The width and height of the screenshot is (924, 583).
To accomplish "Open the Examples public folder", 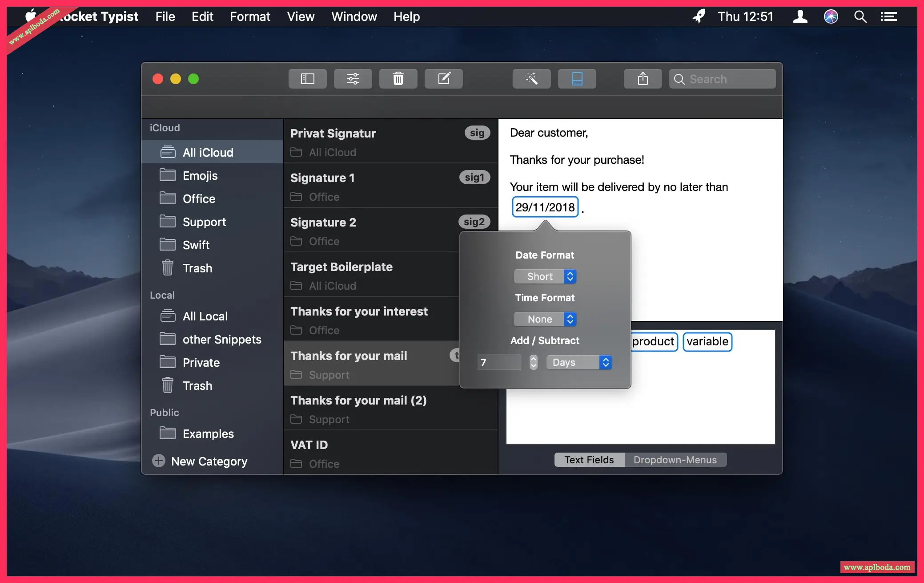I will (212, 433).
